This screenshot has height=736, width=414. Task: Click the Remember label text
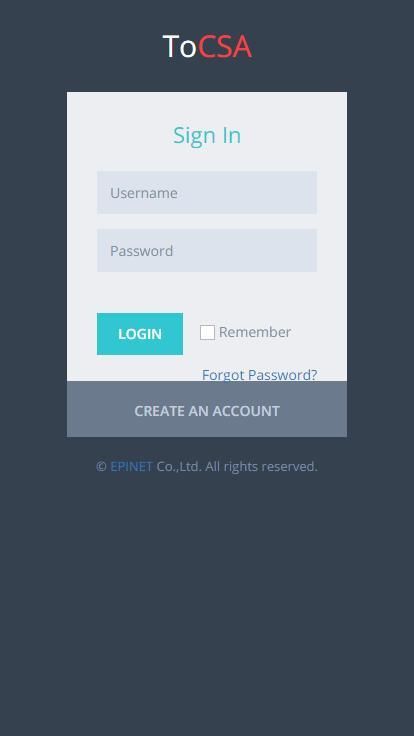click(x=255, y=332)
